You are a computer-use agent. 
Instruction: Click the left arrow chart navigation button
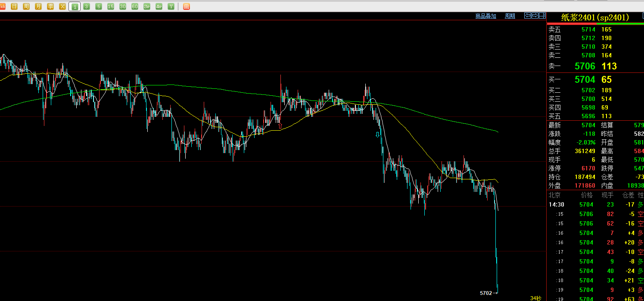point(527,16)
